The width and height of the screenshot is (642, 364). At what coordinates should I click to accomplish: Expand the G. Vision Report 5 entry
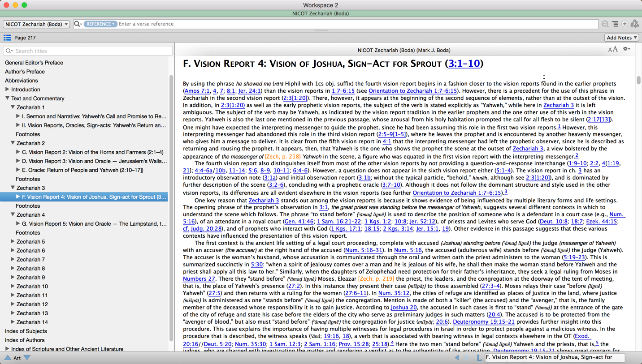[x=18, y=224]
